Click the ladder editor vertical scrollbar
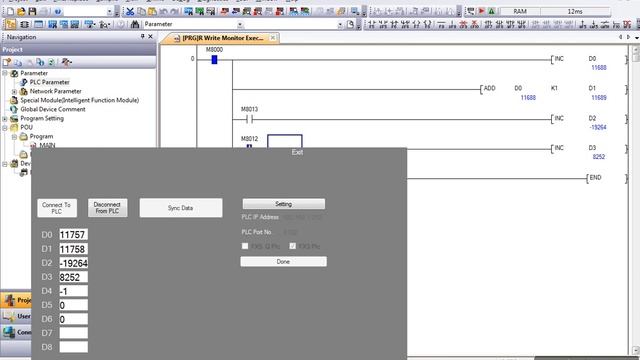The width and height of the screenshot is (640, 360). coord(636,200)
